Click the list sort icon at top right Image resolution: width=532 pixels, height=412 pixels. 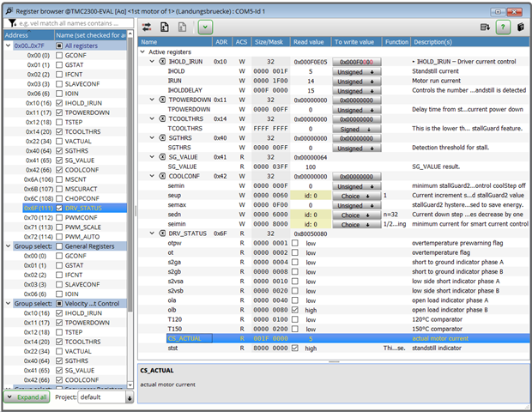point(486,27)
